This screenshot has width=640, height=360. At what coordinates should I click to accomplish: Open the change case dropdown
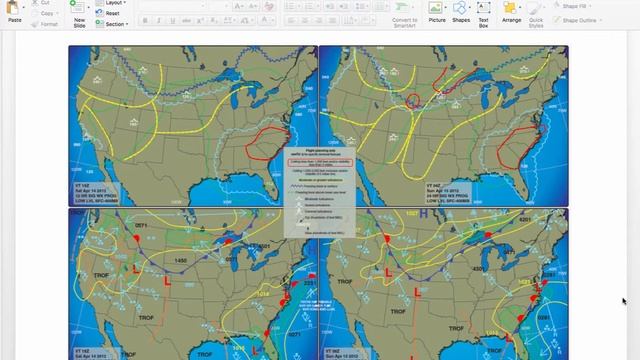pos(246,20)
